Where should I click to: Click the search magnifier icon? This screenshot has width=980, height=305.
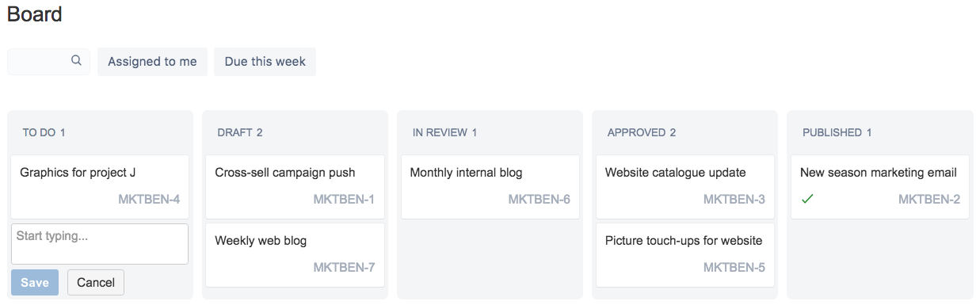click(x=76, y=60)
